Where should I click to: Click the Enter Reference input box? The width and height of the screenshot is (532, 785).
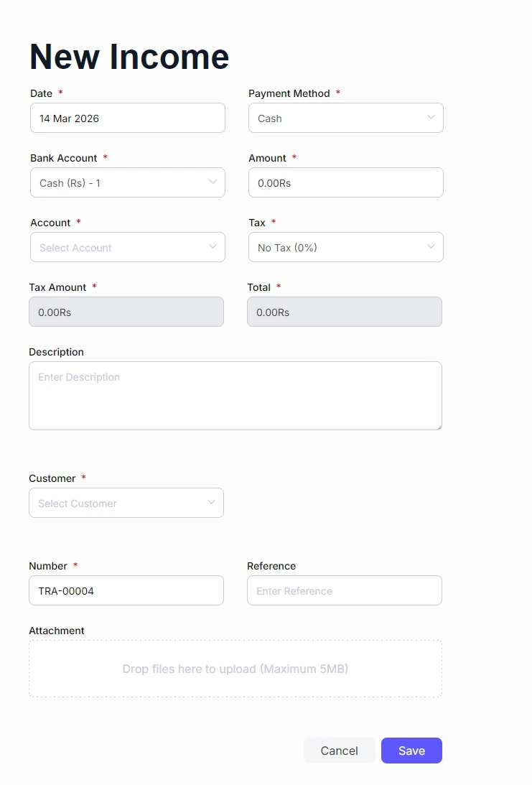[344, 590]
